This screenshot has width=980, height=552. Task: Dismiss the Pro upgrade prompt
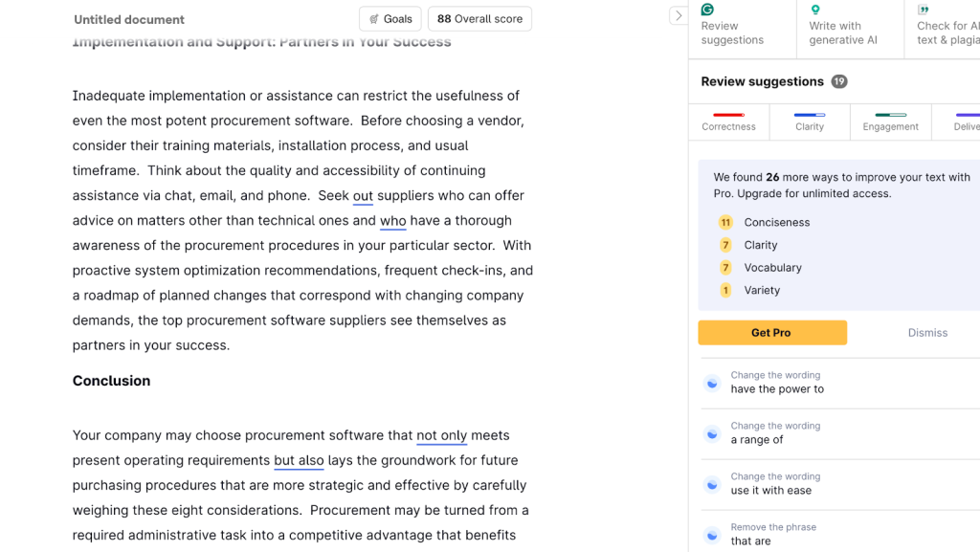point(927,333)
